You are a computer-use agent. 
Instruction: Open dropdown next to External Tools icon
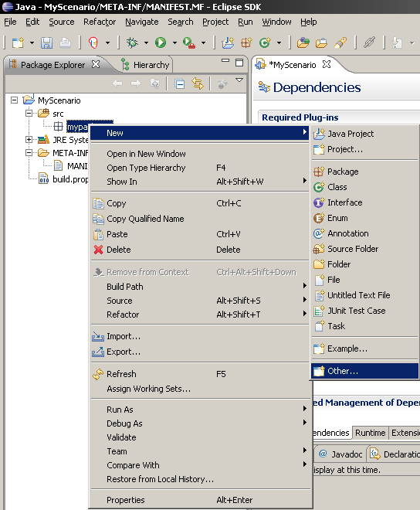pyautogui.click(x=204, y=42)
